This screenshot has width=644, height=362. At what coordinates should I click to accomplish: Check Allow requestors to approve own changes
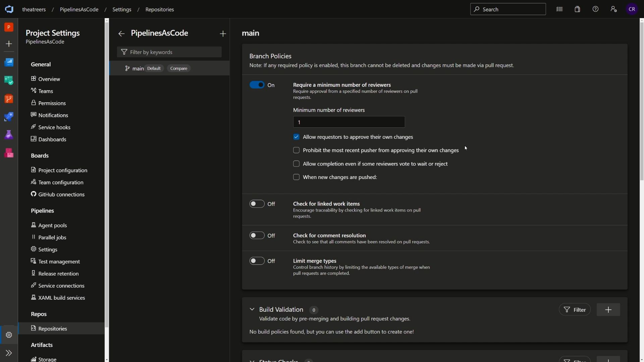[297, 136]
